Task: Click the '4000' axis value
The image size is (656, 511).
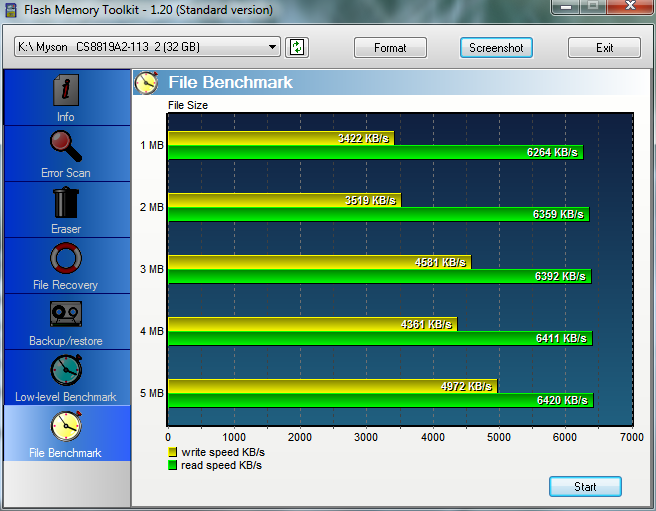Action: (433, 437)
